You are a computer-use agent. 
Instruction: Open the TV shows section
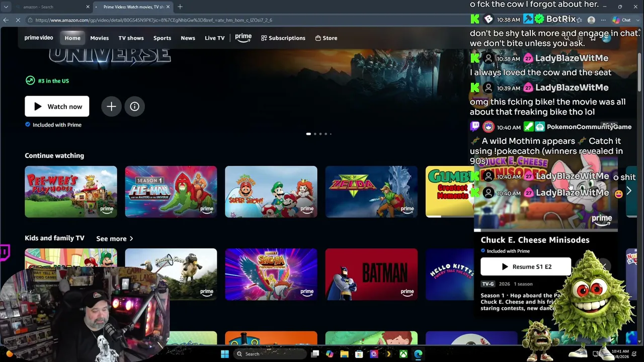pos(131,38)
